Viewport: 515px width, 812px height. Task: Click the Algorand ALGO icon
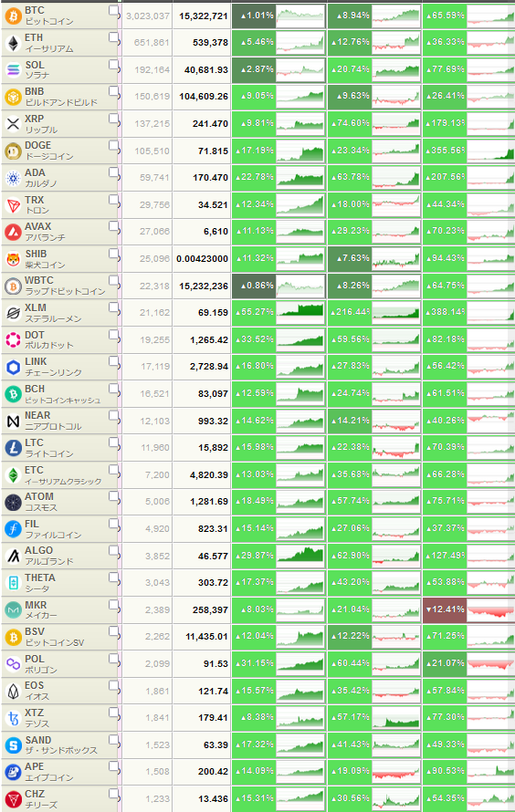pyautogui.click(x=13, y=556)
